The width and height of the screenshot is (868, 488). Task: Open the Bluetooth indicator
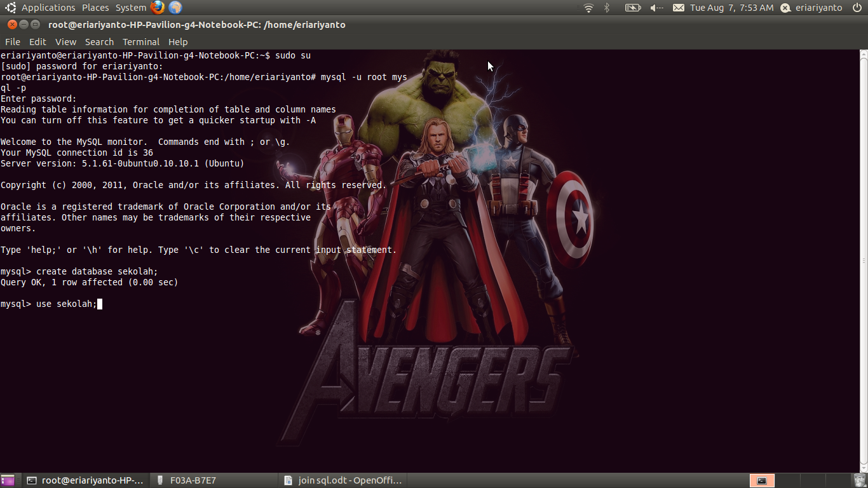[x=607, y=8]
